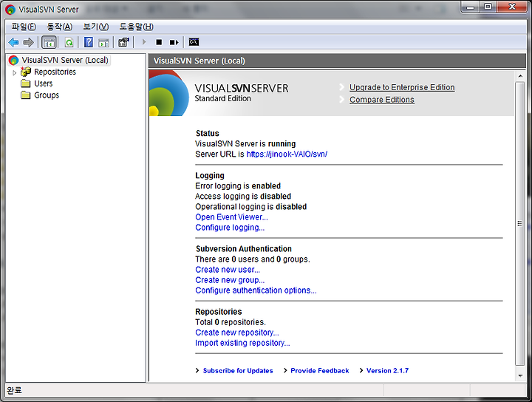Expand the Repositories tree node arrow

click(x=14, y=72)
